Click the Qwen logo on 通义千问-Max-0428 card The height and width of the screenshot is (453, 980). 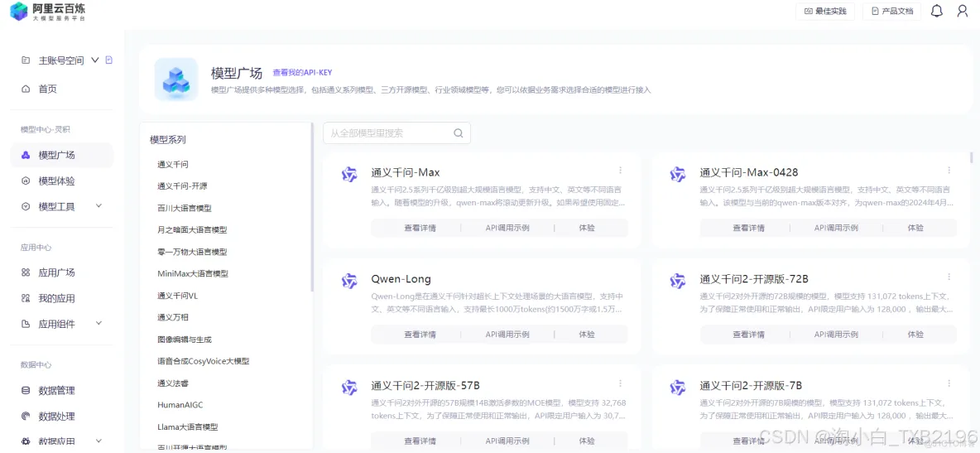coord(678,175)
